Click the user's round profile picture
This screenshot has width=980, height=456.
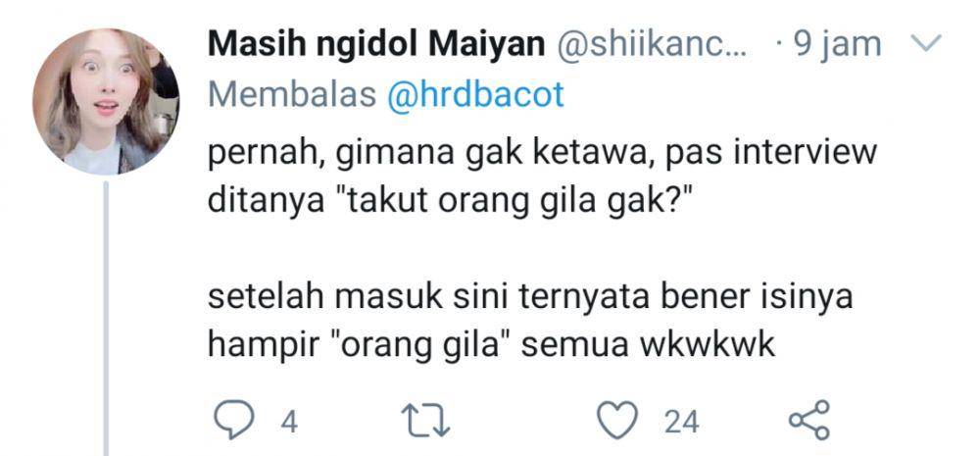106,101
